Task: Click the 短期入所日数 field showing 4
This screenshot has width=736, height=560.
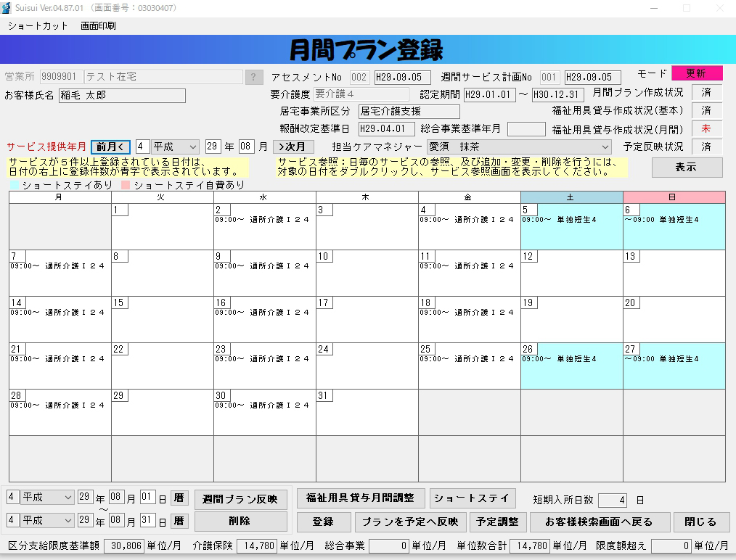Action: [613, 501]
